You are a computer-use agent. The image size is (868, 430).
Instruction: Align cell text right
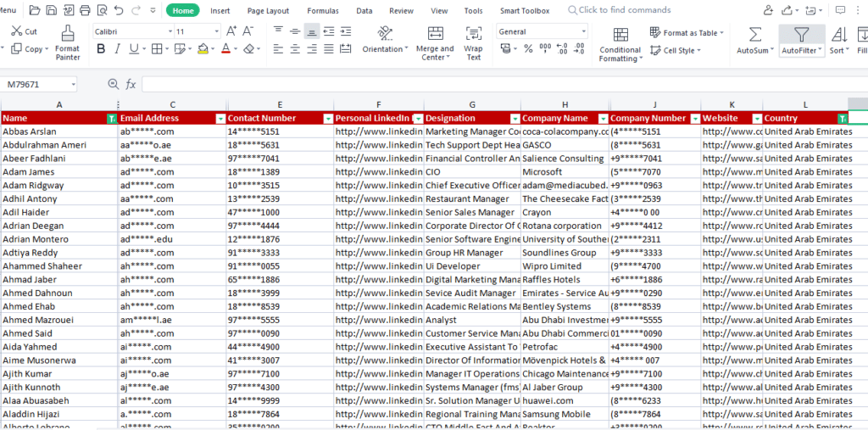coord(312,49)
